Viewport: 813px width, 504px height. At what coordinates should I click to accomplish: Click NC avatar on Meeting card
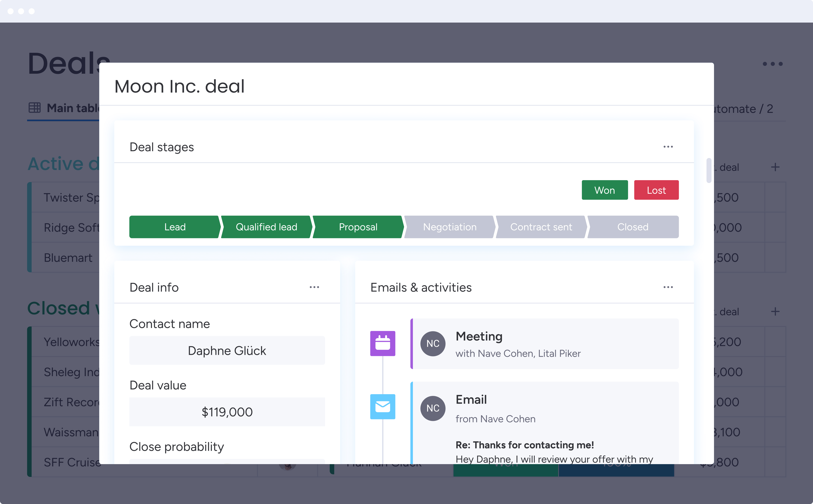432,343
